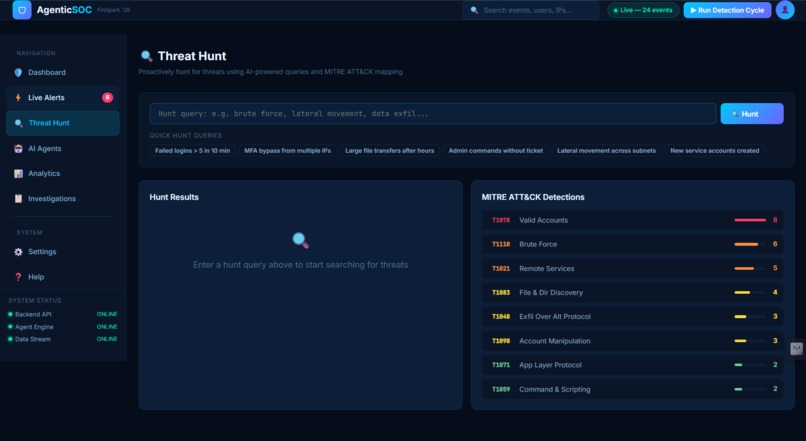
Task: Go to Live Alerts
Action: tap(63, 98)
